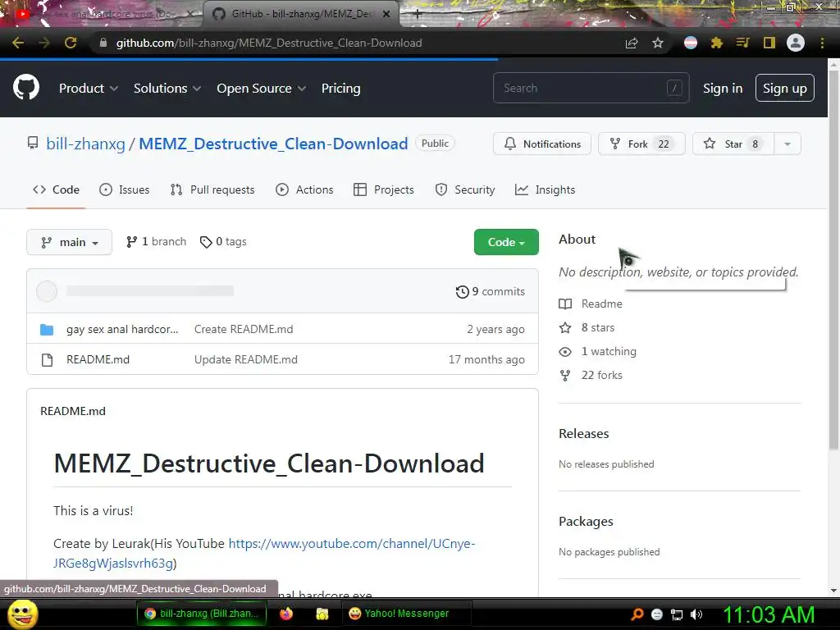Switch to the Security tab

pos(465,189)
